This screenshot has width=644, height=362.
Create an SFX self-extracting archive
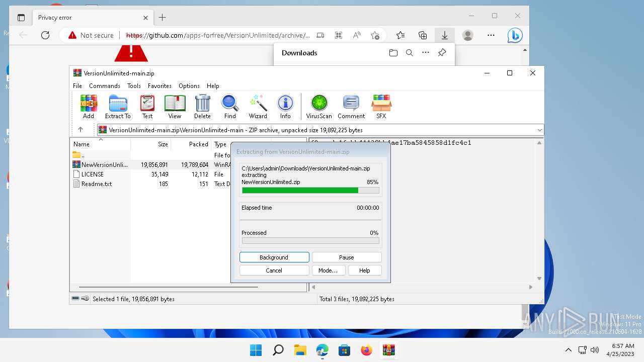tap(381, 107)
